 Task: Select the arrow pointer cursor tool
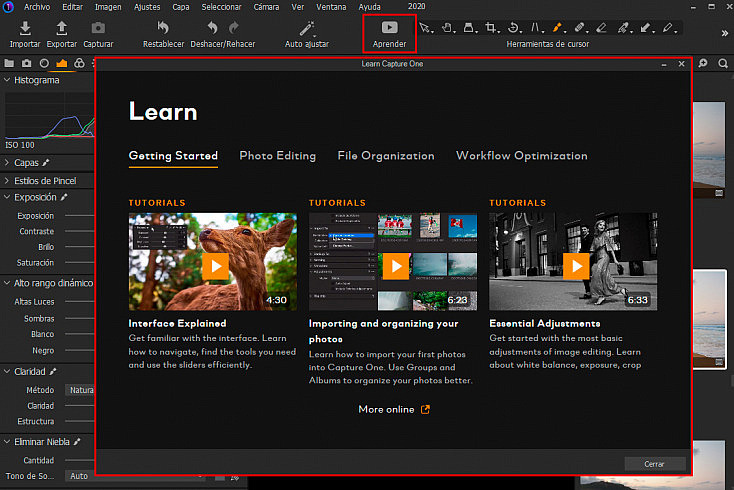click(425, 28)
